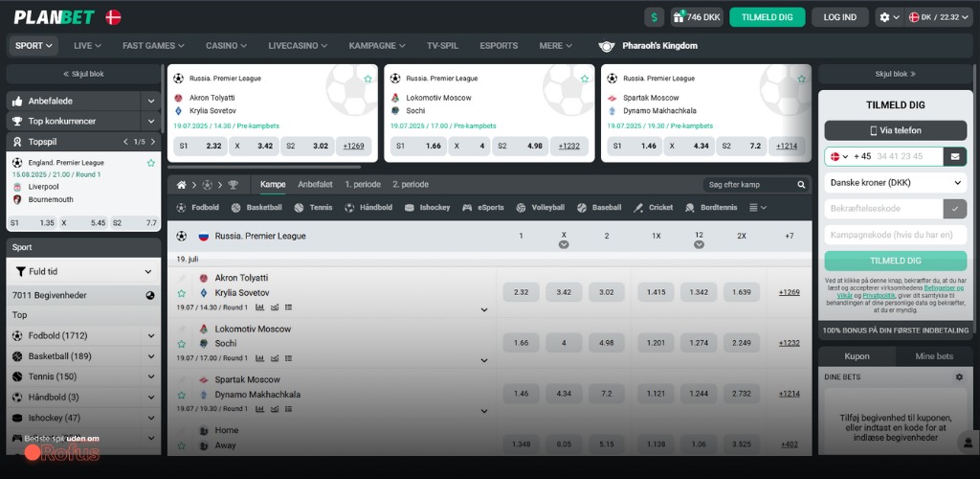Click the Via telefon button

[x=895, y=131]
